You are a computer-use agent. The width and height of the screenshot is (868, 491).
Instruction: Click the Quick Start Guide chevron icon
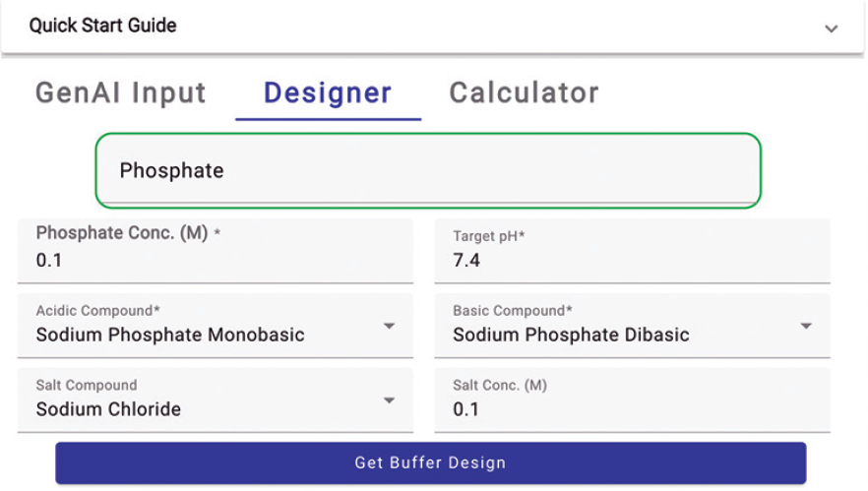pos(832,29)
